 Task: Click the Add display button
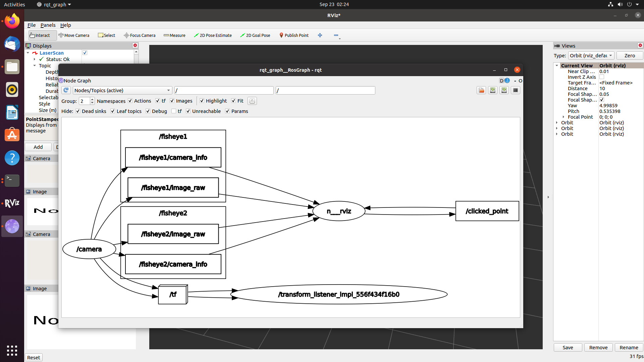click(x=38, y=147)
